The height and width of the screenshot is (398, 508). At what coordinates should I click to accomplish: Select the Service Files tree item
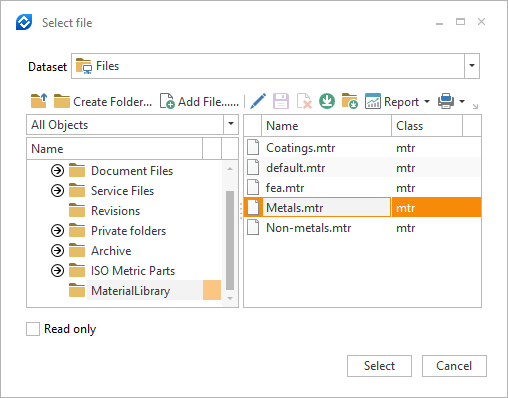pos(122,191)
